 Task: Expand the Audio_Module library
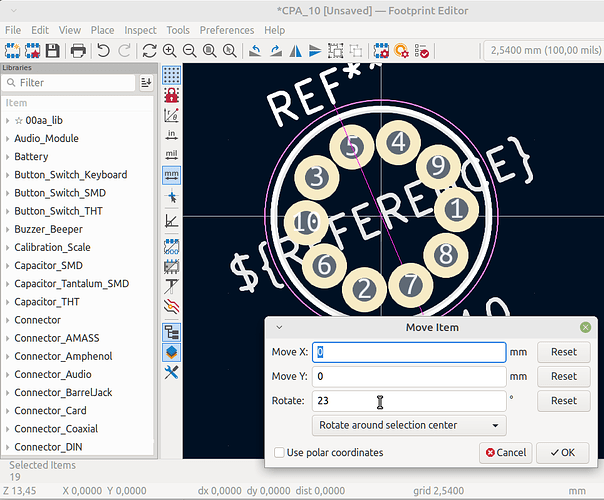tap(7, 139)
